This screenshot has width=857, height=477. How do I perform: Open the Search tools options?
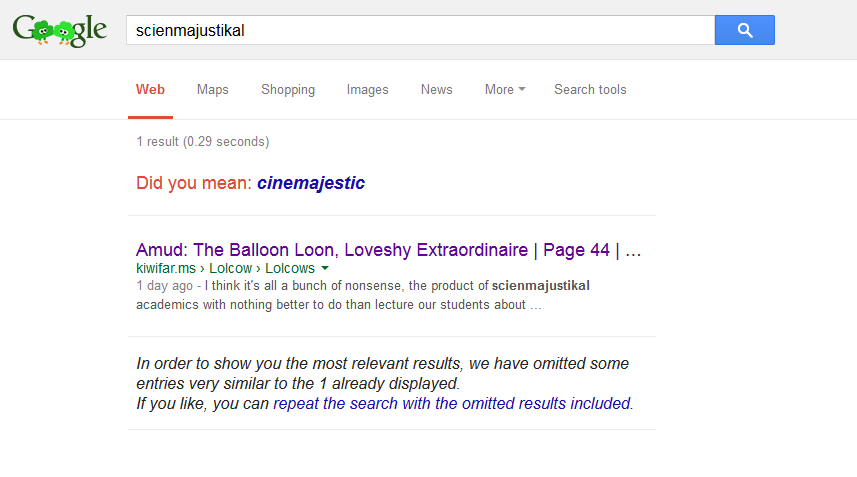coord(590,90)
